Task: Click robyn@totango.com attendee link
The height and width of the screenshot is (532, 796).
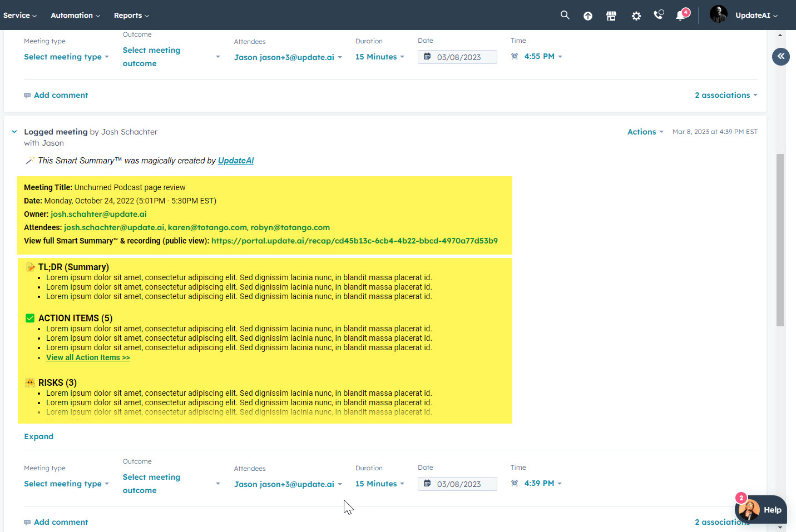Action: 290,227
